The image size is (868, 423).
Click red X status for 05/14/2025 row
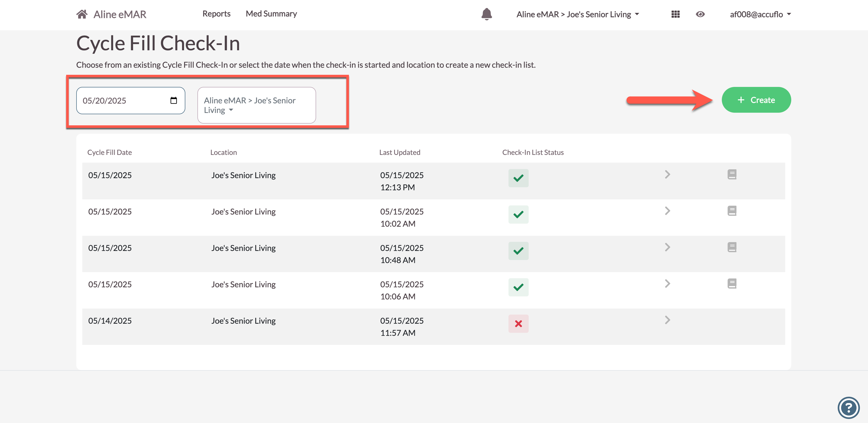click(518, 324)
